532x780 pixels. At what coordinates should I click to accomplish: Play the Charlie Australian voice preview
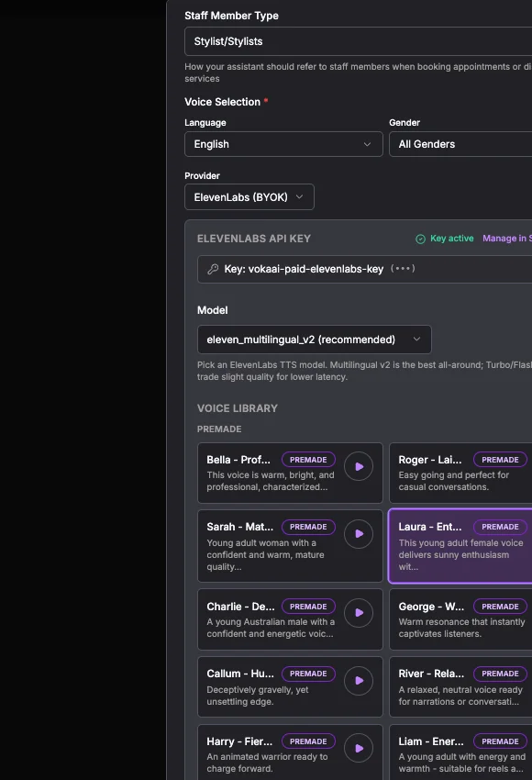pyautogui.click(x=359, y=613)
